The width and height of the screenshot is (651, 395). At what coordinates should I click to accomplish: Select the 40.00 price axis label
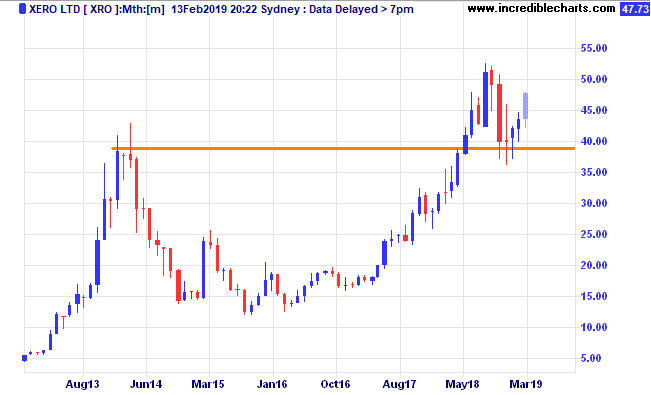tap(594, 141)
